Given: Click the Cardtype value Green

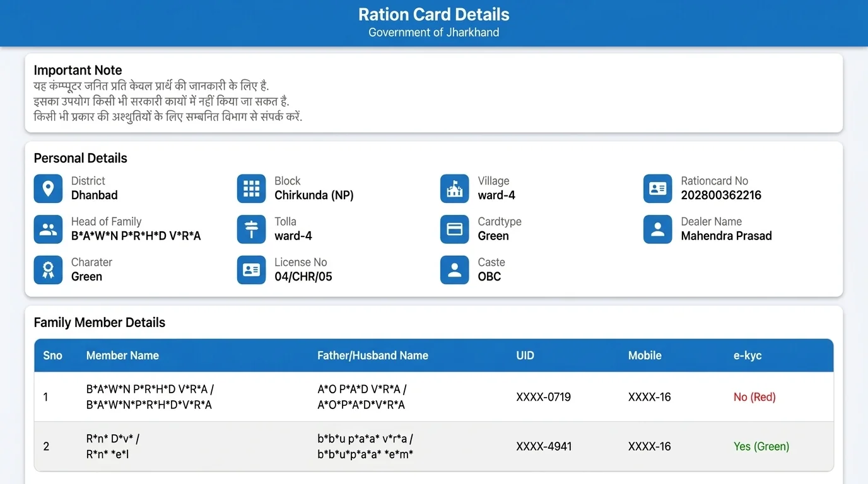Looking at the screenshot, I should click(493, 236).
